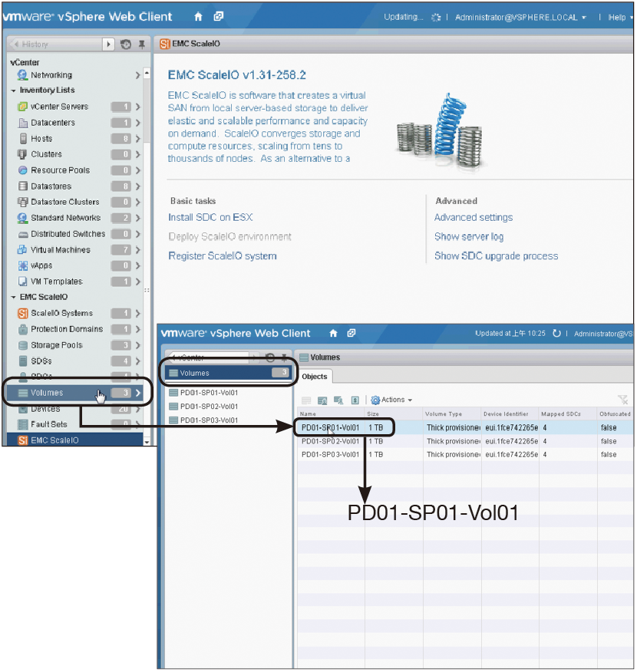Click the third toolbar icon left of Actions
The height and width of the screenshot is (672, 637).
[338, 400]
